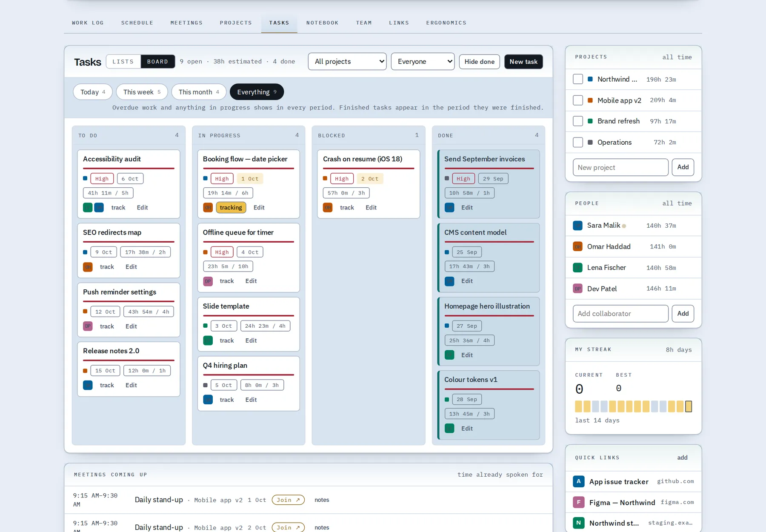The width and height of the screenshot is (766, 532).
Task: Edit the Accessibility audit task
Action: pyautogui.click(x=142, y=208)
